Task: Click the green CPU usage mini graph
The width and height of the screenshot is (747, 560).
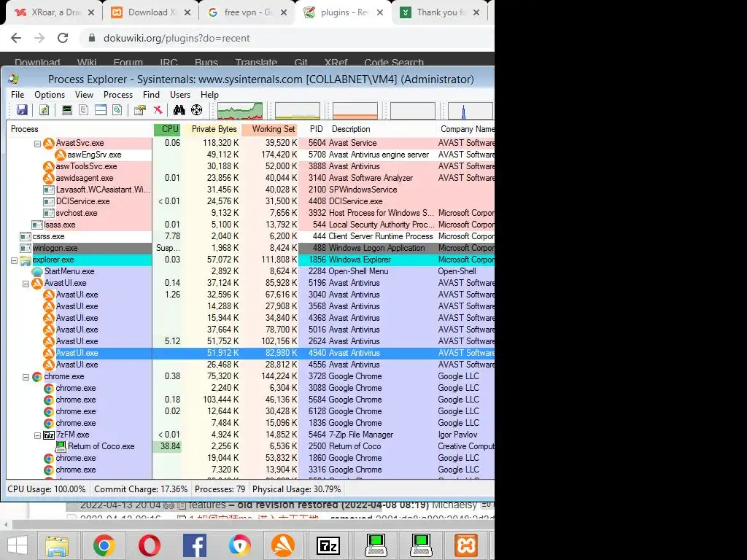Action: [240, 111]
